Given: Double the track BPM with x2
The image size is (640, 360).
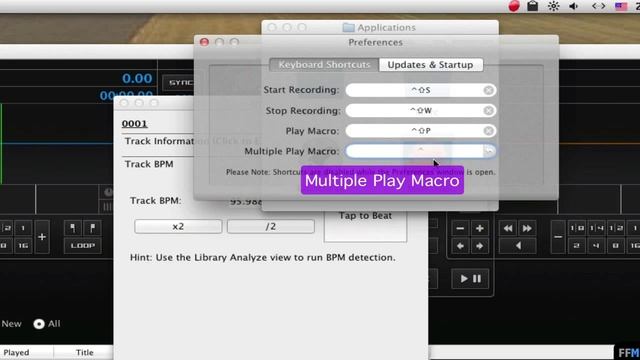Looking at the screenshot, I should click(x=178, y=227).
